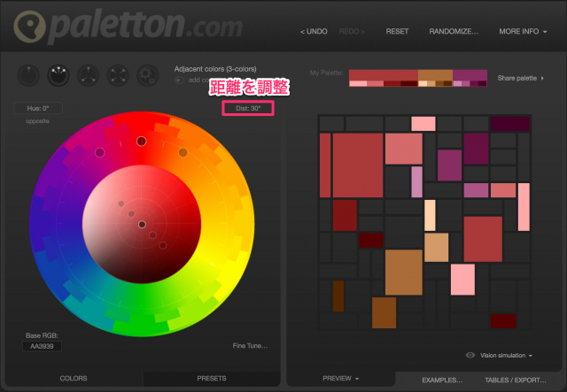The height and width of the screenshot is (392, 567).
Task: Click the RESET button
Action: 397,32
